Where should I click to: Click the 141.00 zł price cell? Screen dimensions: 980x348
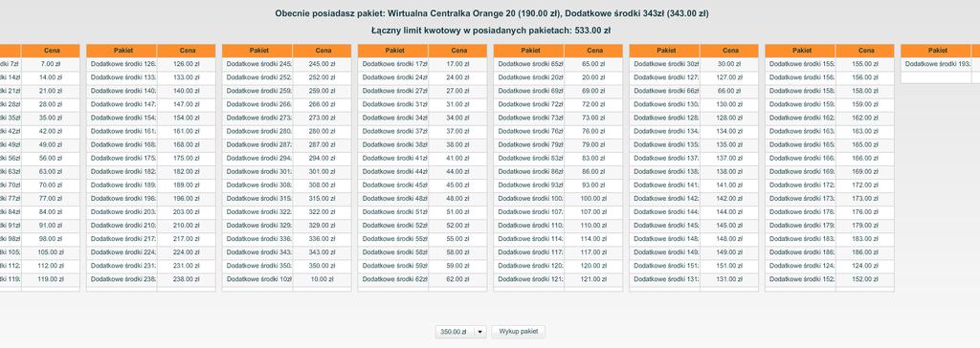pyautogui.click(x=728, y=185)
